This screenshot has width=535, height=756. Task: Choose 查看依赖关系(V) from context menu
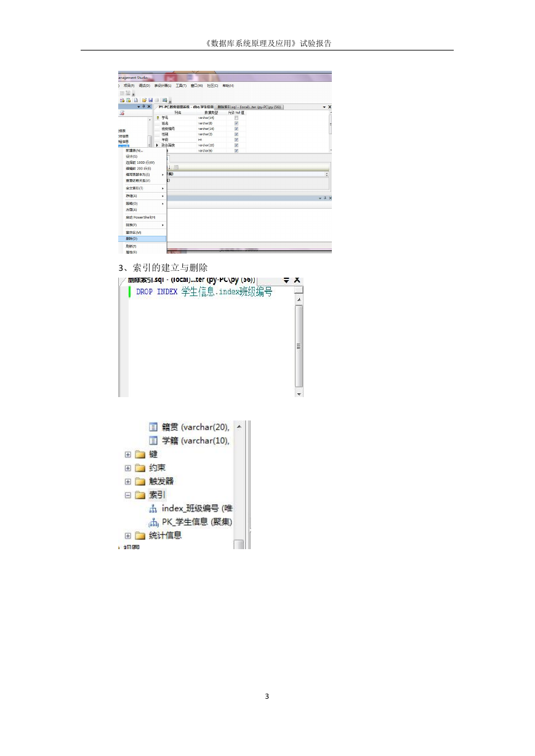(x=142, y=180)
